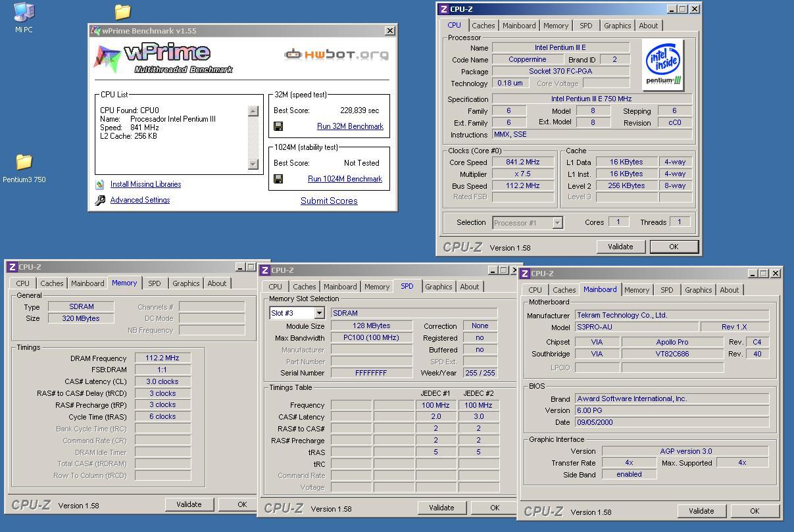Switch to Caches tab in CPU window

click(x=484, y=26)
